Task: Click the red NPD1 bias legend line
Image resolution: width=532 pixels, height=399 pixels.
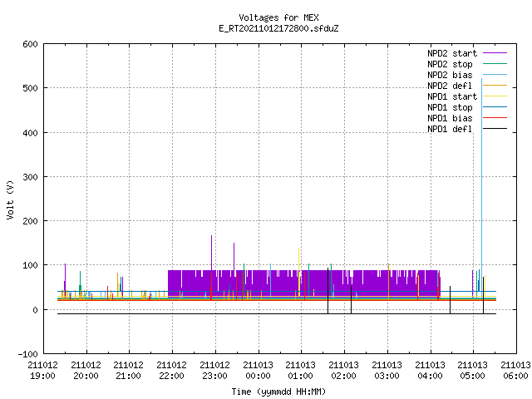Action: pyautogui.click(x=495, y=118)
